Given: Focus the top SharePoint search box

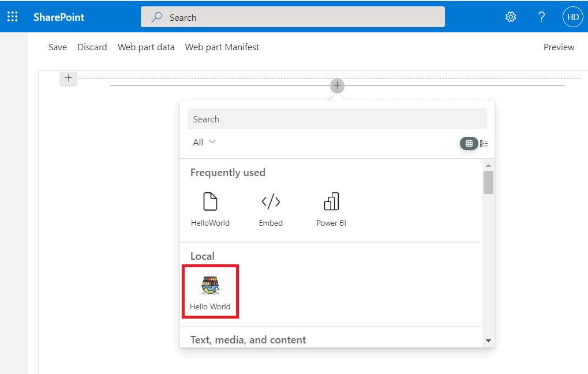Looking at the screenshot, I should 293,17.
